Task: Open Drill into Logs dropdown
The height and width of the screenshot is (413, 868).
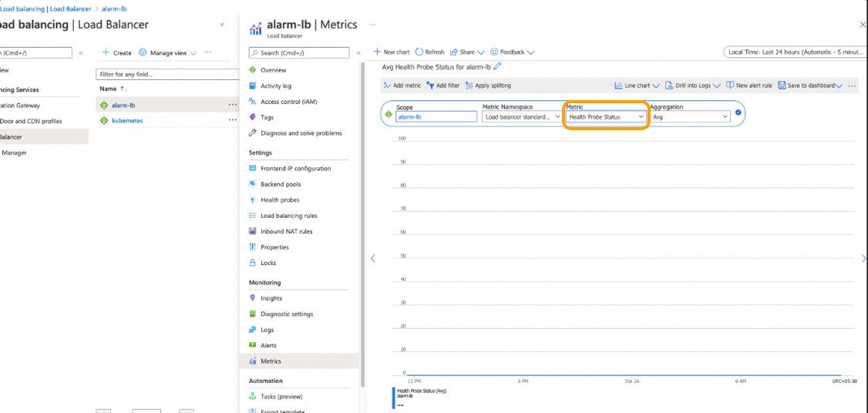Action: [x=692, y=86]
